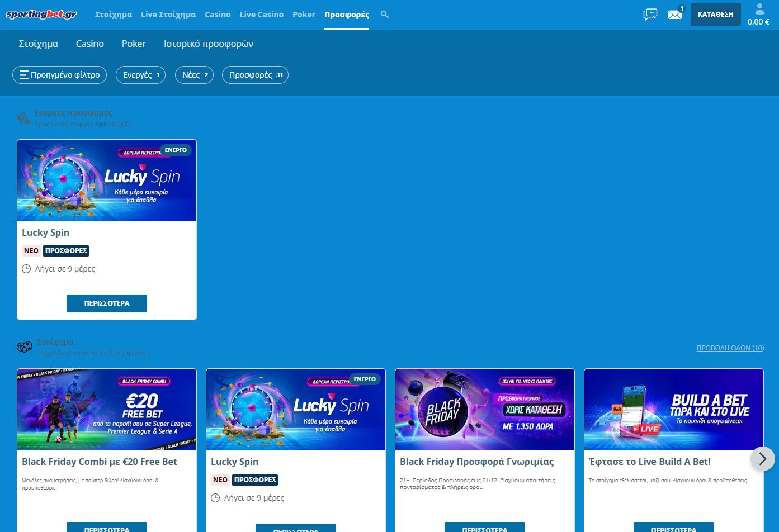The width and height of the screenshot is (779, 532).
Task: Open the user account profile icon
Action: (x=759, y=9)
